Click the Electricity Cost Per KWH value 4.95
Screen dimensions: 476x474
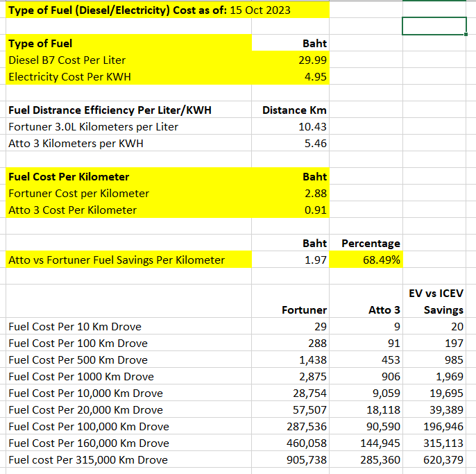pyautogui.click(x=315, y=77)
